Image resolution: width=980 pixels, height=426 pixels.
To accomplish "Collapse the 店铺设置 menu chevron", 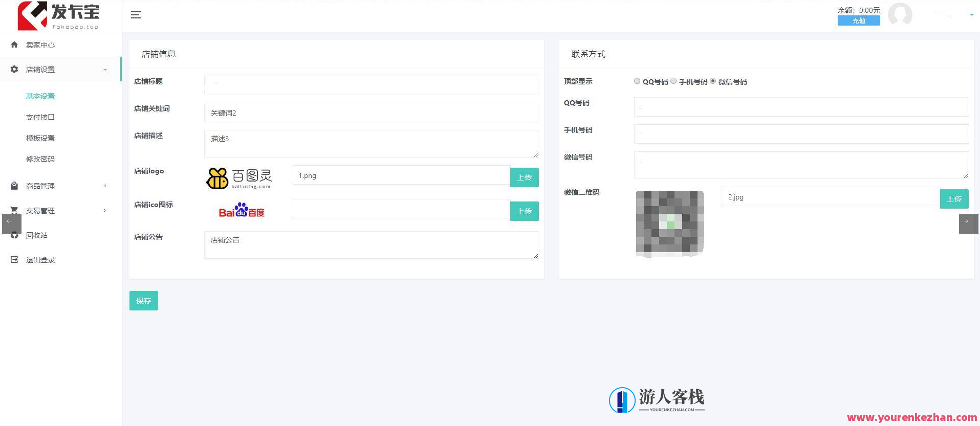I will [105, 70].
